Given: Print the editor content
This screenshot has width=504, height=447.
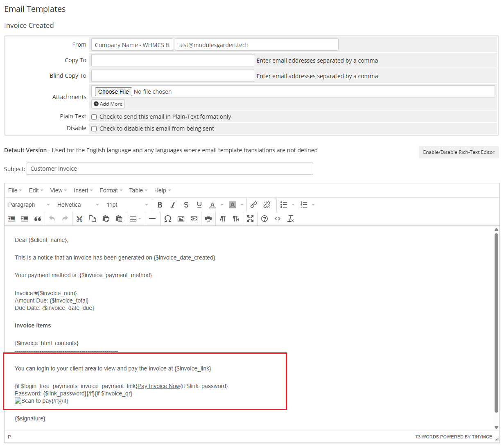Looking at the screenshot, I should coord(208,219).
